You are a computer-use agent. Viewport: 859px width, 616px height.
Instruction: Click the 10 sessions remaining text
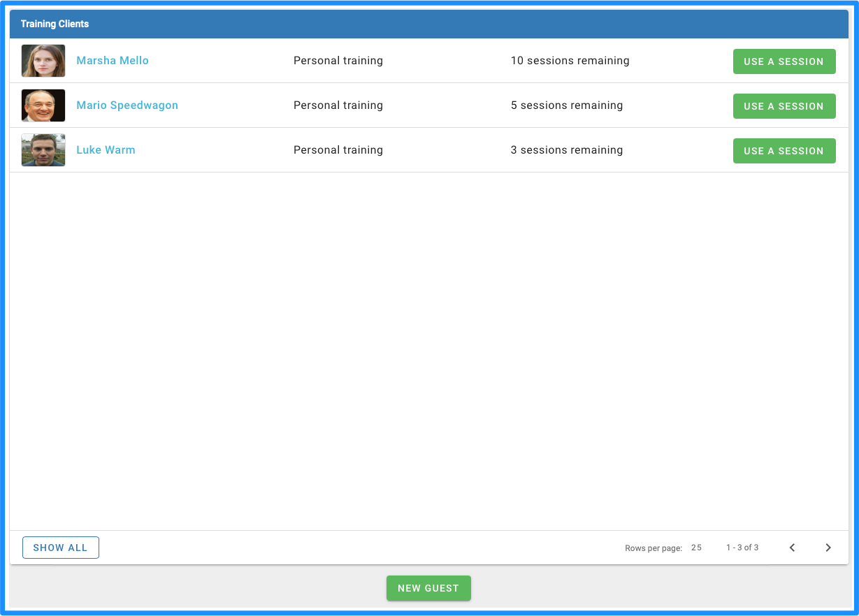[570, 61]
